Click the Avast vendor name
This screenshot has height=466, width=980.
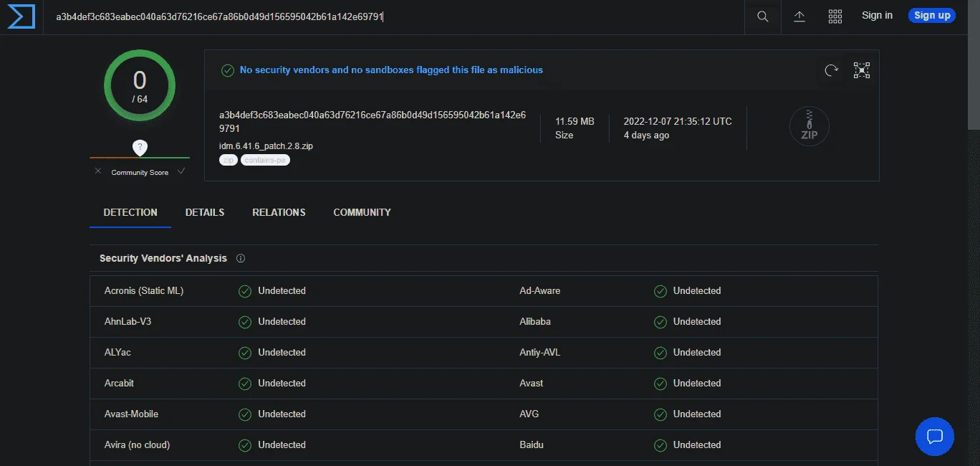pos(532,384)
